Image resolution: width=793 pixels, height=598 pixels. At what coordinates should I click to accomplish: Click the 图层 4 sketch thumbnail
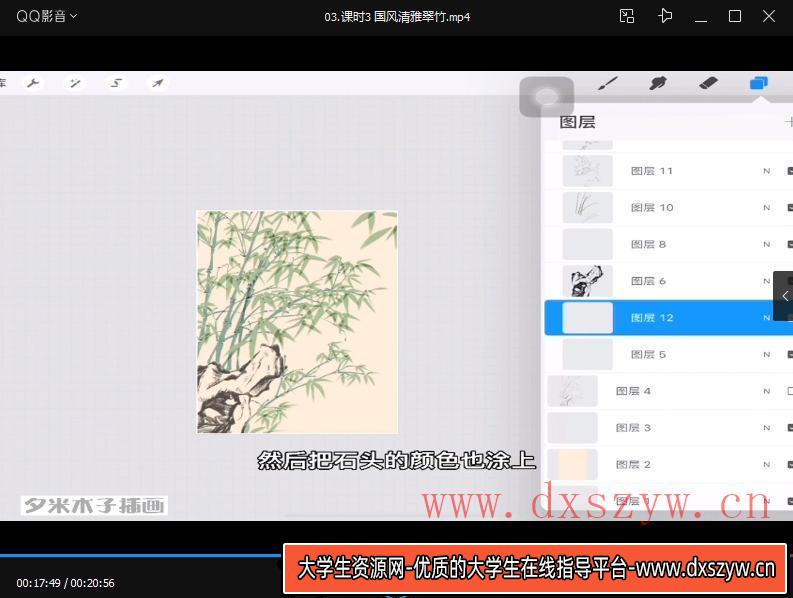572,391
